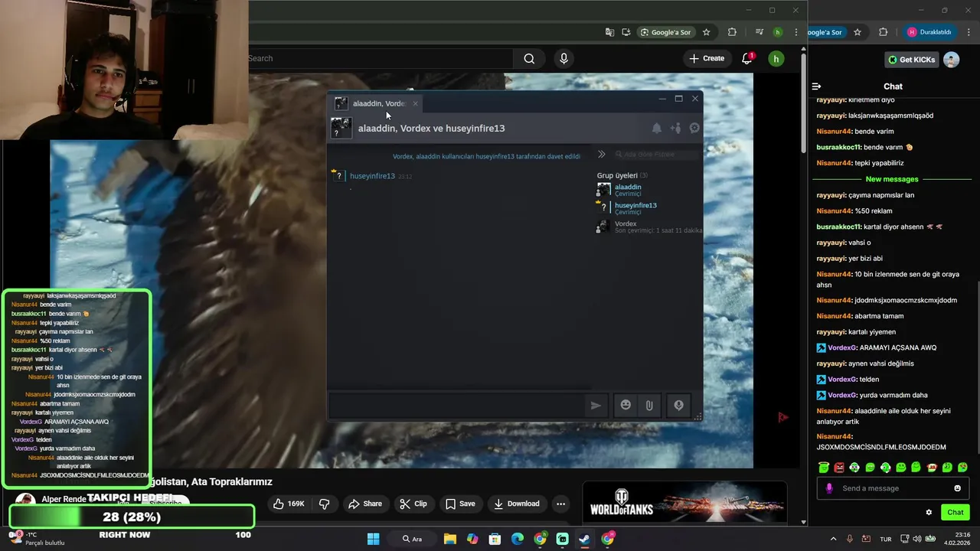Click the translate icon in left browser
Image resolution: width=980 pixels, height=551 pixels.
[609, 32]
